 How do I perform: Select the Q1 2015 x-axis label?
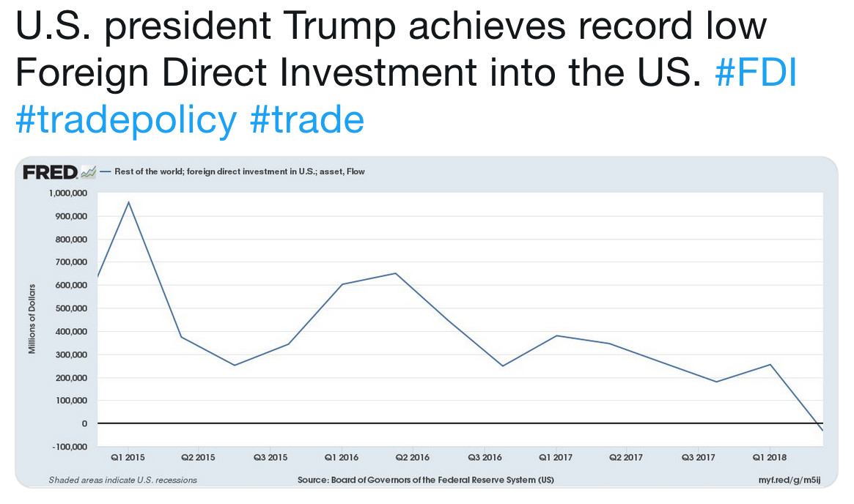click(128, 458)
